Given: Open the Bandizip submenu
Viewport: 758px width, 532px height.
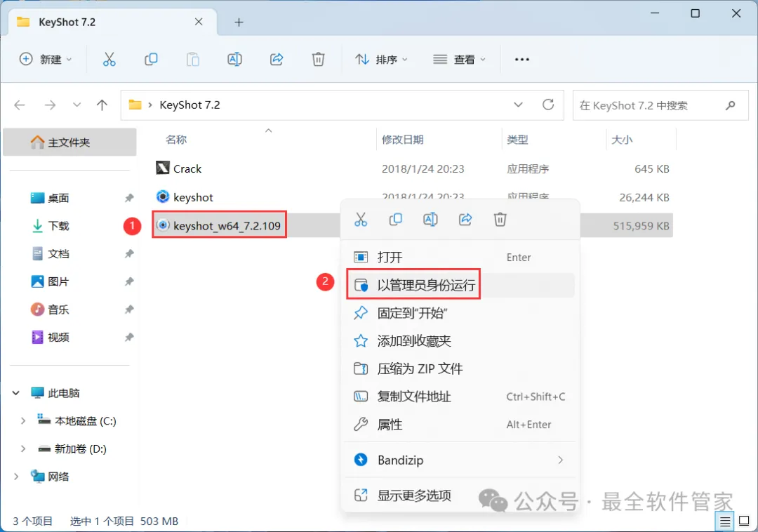Looking at the screenshot, I should [460, 460].
